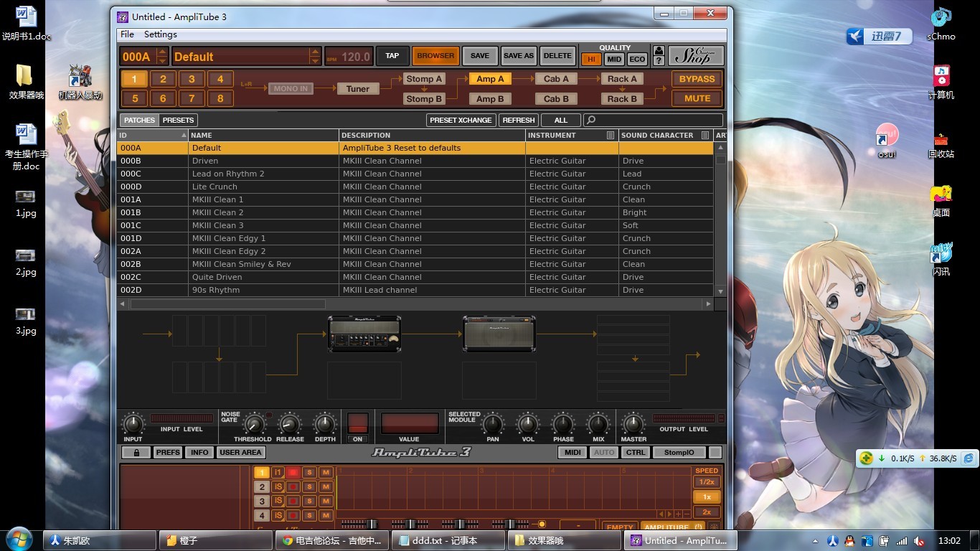Solo recorder track 1
Screen dimensions: 980x551
coord(309,472)
